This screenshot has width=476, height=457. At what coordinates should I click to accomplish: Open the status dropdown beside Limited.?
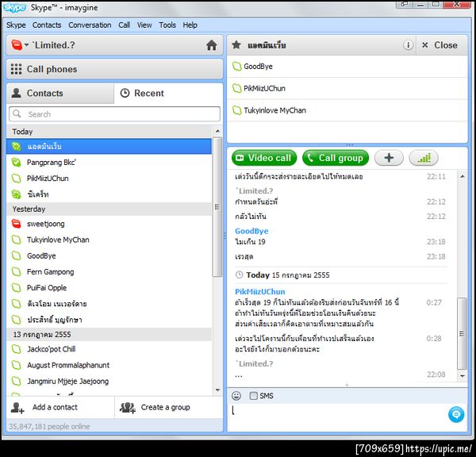[27, 45]
